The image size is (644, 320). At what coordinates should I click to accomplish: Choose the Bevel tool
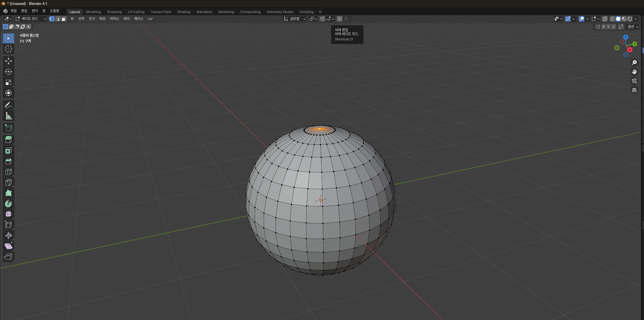point(8,161)
